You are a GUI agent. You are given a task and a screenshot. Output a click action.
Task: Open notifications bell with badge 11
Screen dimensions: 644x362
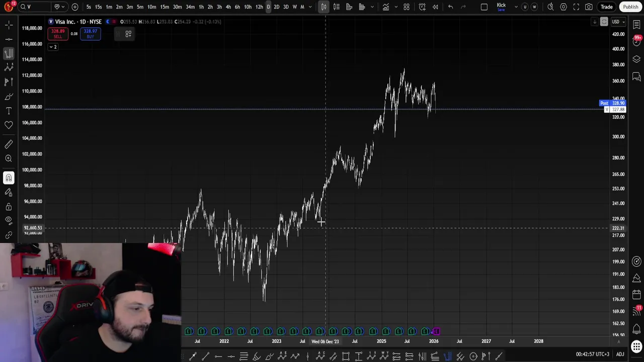(x=636, y=312)
